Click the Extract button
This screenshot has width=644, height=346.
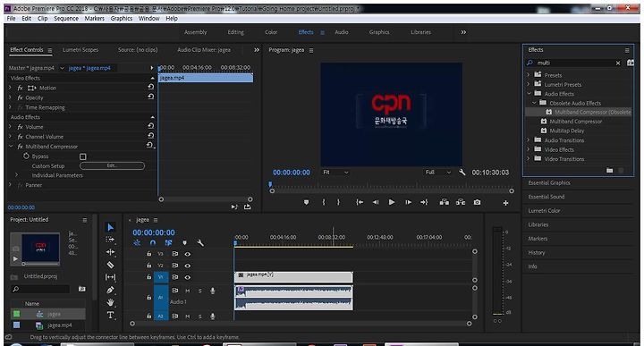tap(461, 202)
